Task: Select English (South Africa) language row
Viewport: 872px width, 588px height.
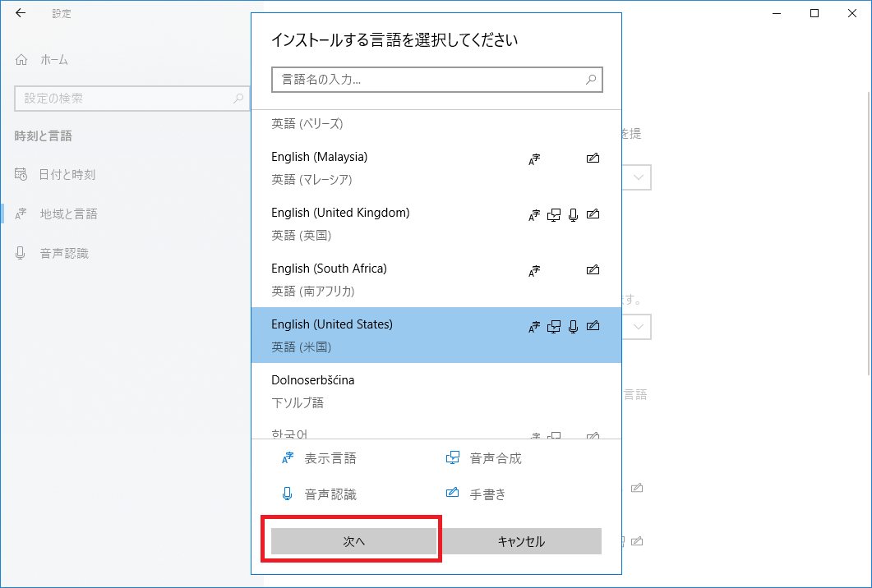Action: (436, 279)
